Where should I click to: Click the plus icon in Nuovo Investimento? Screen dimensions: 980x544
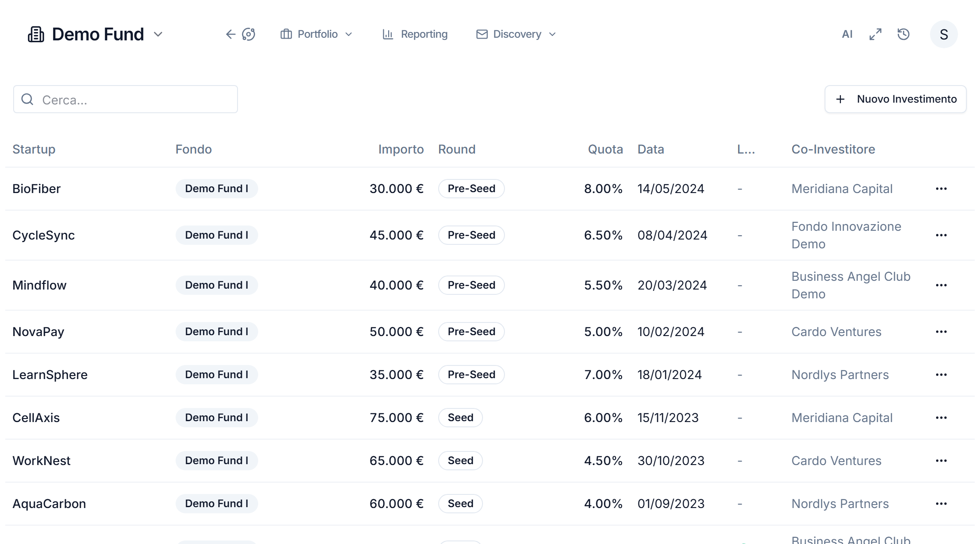840,99
